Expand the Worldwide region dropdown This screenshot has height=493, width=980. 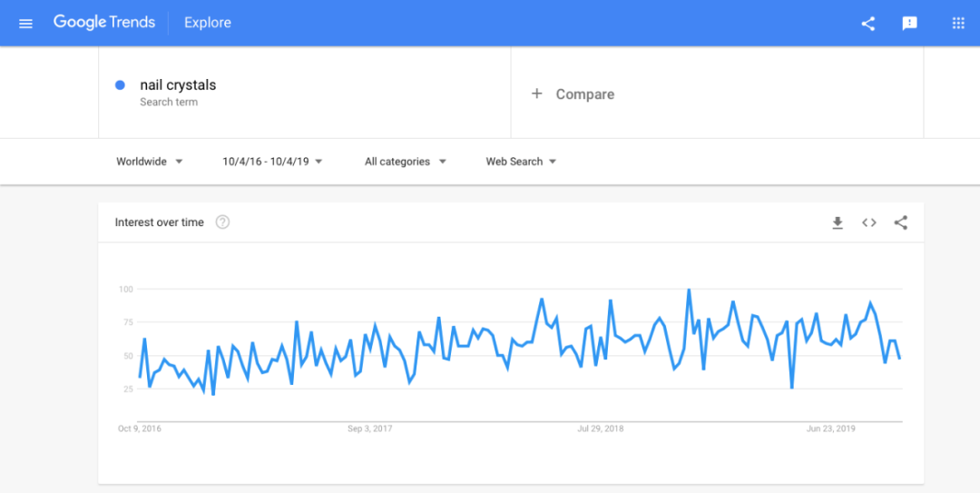pos(150,162)
